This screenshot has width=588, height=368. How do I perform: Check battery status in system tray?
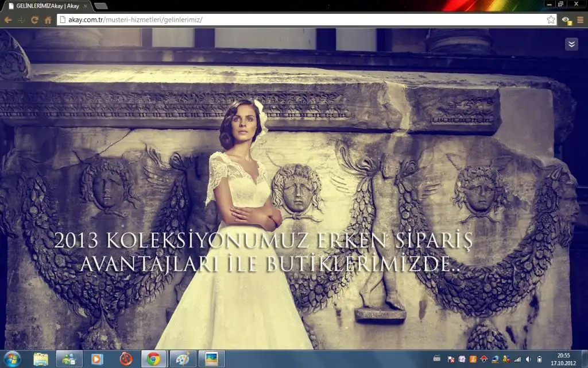539,359
